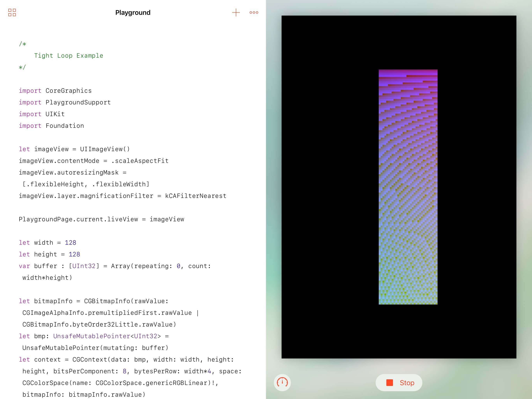Screen dimensions: 532x399
Task: Select the height value 128
Action: (x=74, y=254)
